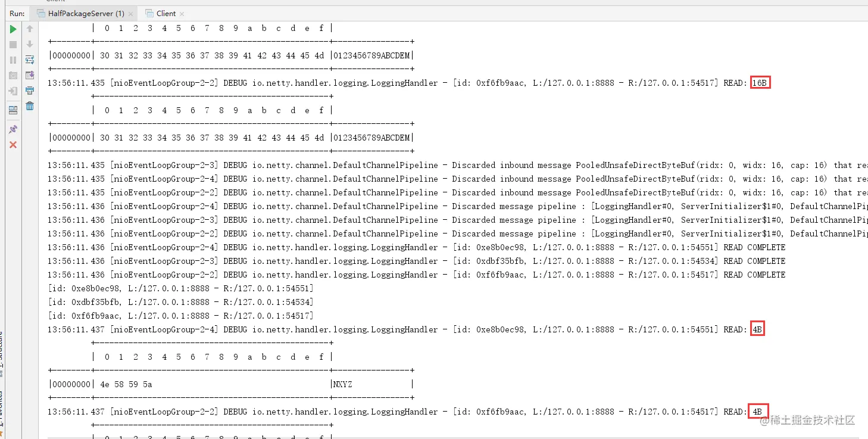868x439 pixels.
Task: Close the Client tab
Action: 182,14
